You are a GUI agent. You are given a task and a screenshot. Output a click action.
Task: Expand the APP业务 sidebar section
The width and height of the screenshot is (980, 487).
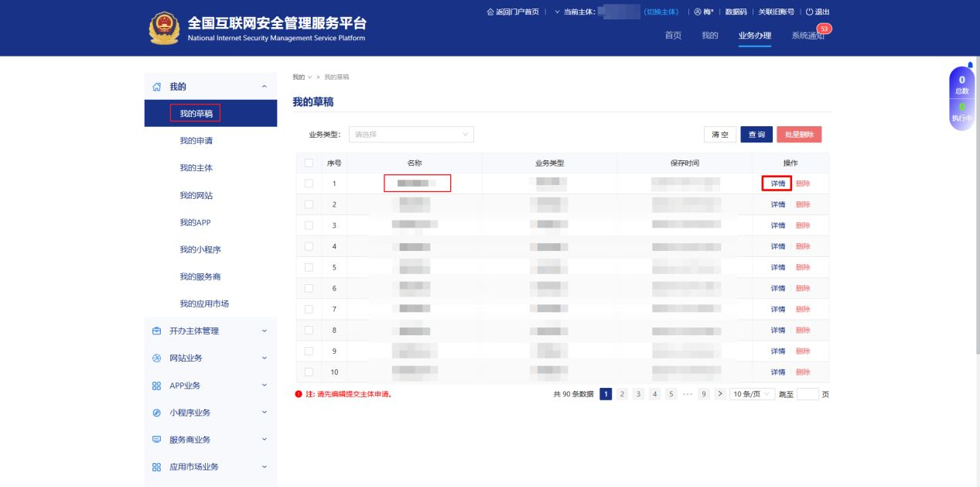click(x=210, y=386)
